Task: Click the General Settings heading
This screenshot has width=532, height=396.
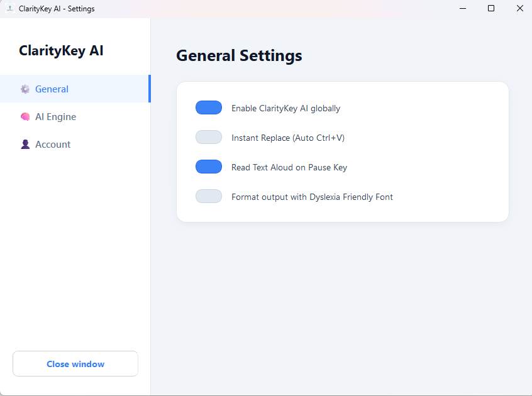Action: (239, 55)
